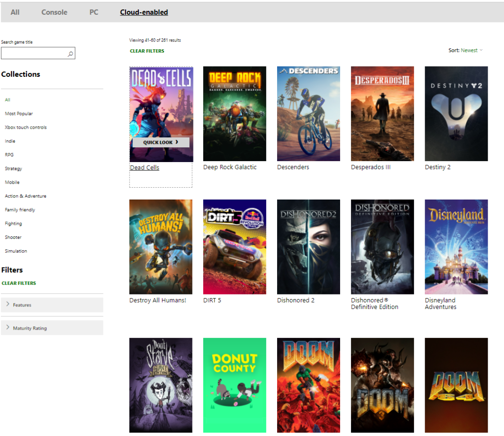Open the Destiny 2 game tile
The height and width of the screenshot is (436, 504).
(x=456, y=114)
